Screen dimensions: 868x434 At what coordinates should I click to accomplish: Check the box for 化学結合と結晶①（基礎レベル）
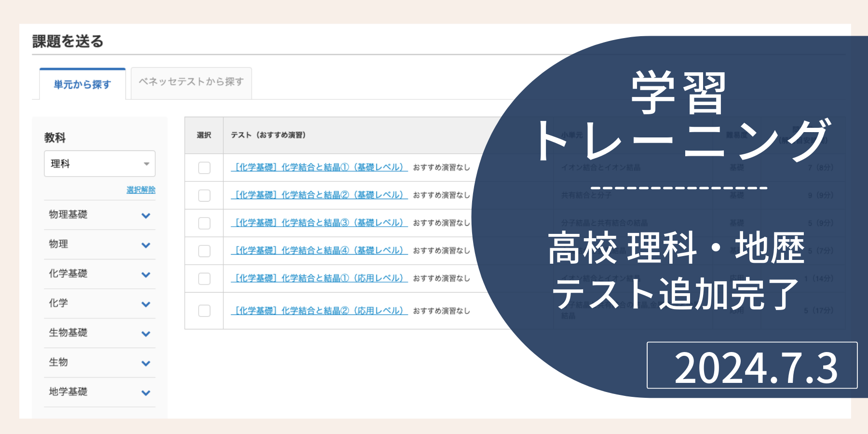[204, 168]
